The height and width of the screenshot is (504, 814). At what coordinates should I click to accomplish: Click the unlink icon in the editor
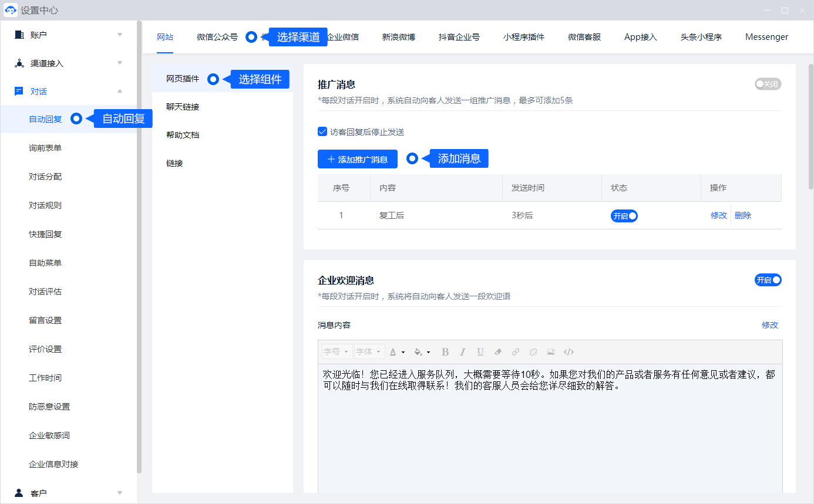[533, 352]
